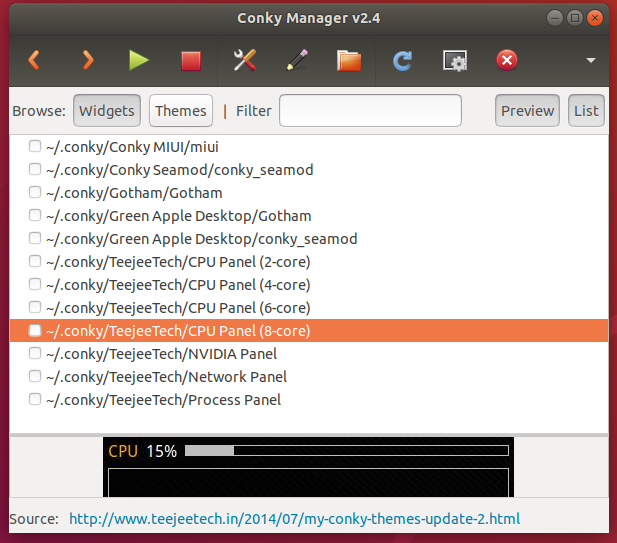Close the Conky Manager window
The image size is (617, 543).
pyautogui.click(x=595, y=18)
